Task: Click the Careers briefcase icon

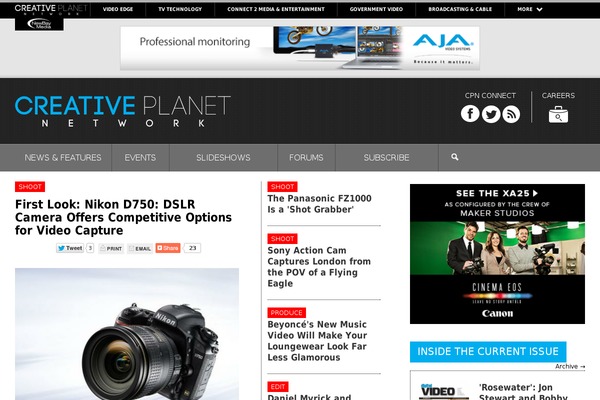Action: click(x=558, y=114)
